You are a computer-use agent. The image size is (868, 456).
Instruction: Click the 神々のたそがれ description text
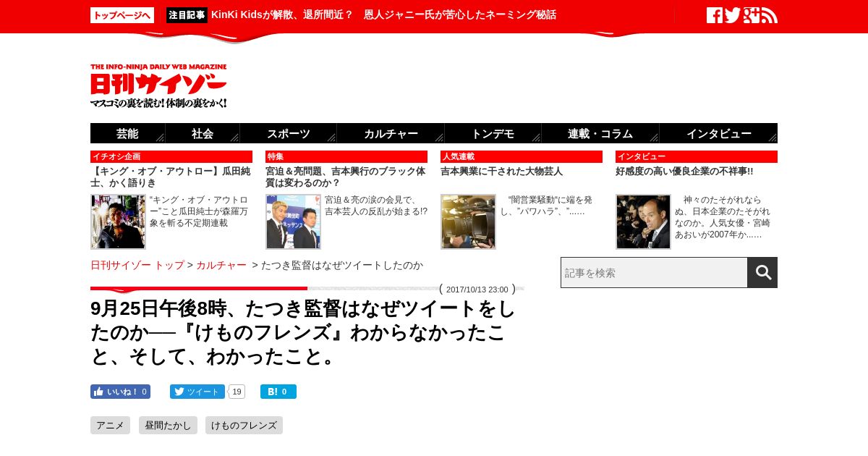point(723,217)
